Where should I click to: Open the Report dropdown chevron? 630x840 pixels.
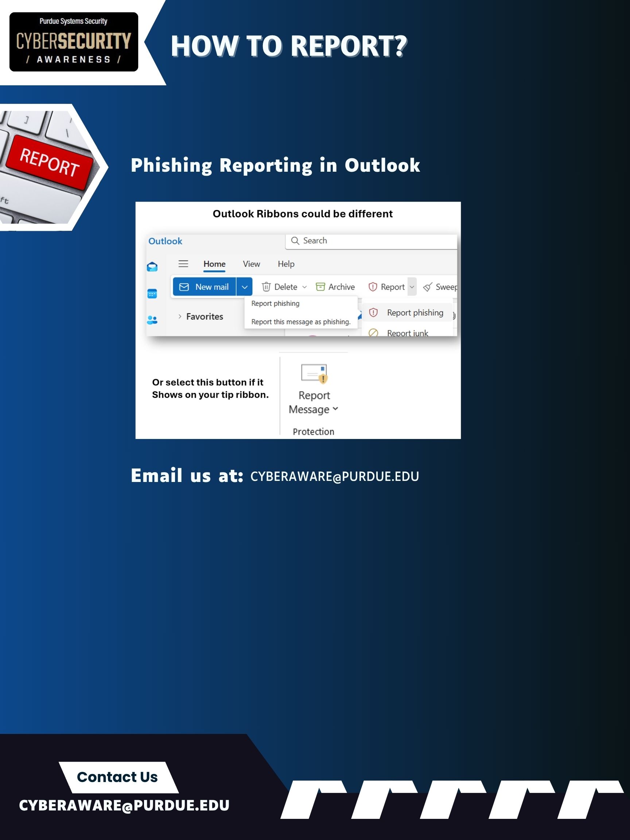[x=412, y=287]
